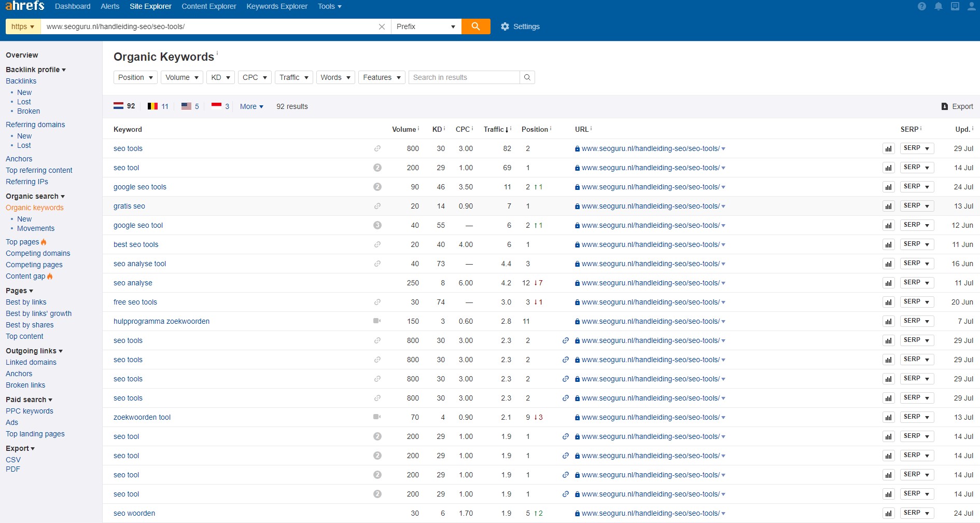This screenshot has height=523, width=980.
Task: Expand the https protocol dropdown
Action: [23, 26]
